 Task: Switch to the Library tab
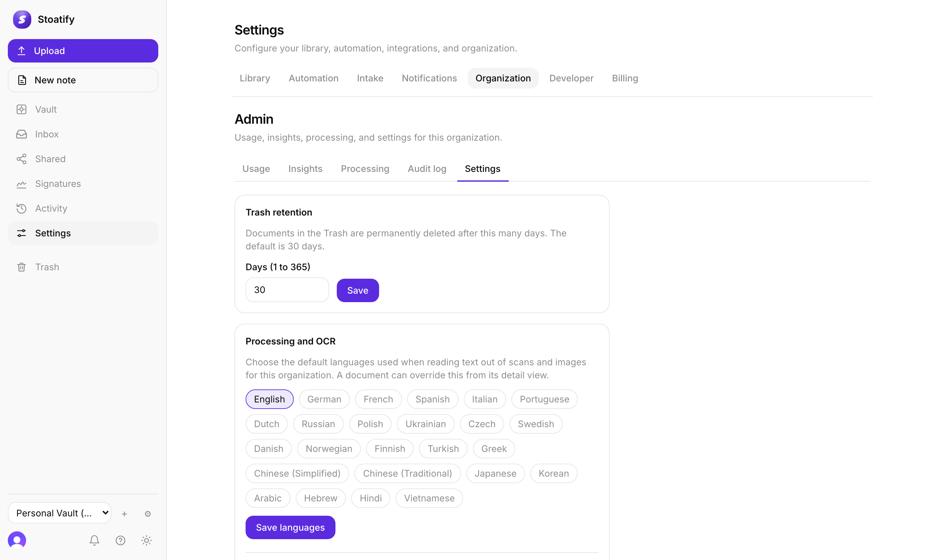[255, 78]
